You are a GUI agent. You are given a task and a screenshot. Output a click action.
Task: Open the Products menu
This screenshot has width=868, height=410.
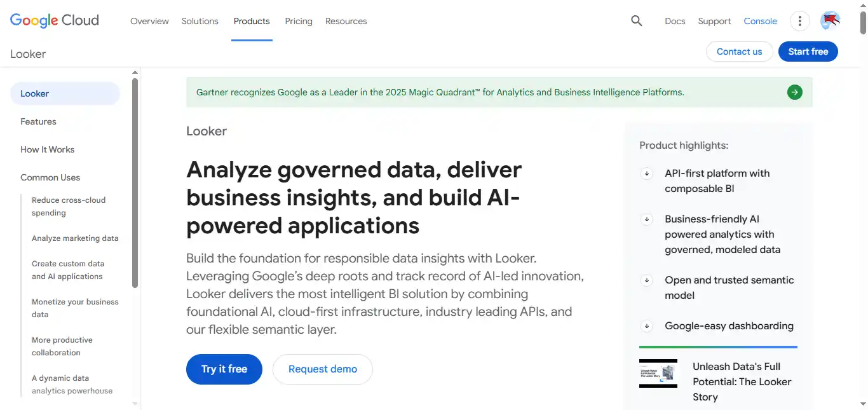(x=252, y=21)
